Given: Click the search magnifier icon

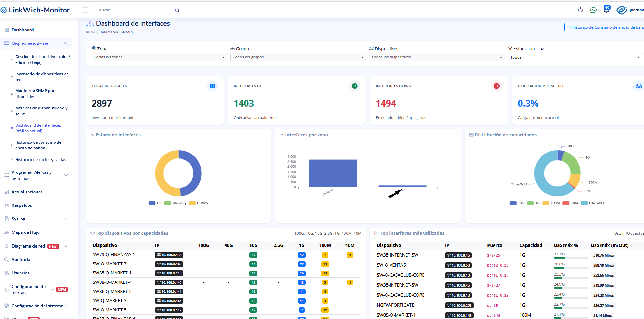Looking at the screenshot, I should [x=177, y=10].
